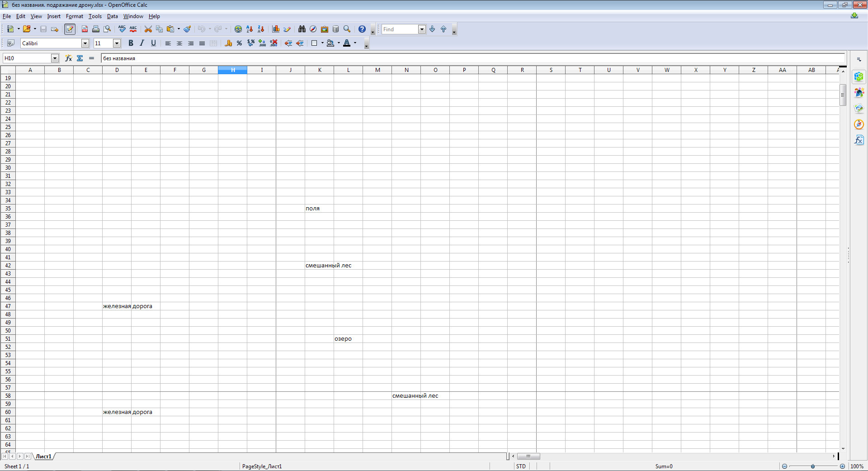The width and height of the screenshot is (868, 471).
Task: Open the Find field history dropdown
Action: tap(422, 29)
